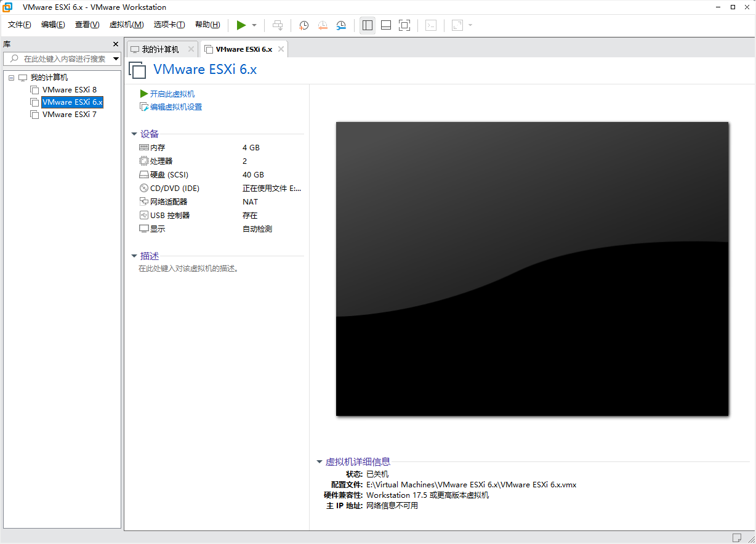This screenshot has width=756, height=544.
Task: Collapse the 虚拟机详细信息 details section
Action: pos(320,461)
